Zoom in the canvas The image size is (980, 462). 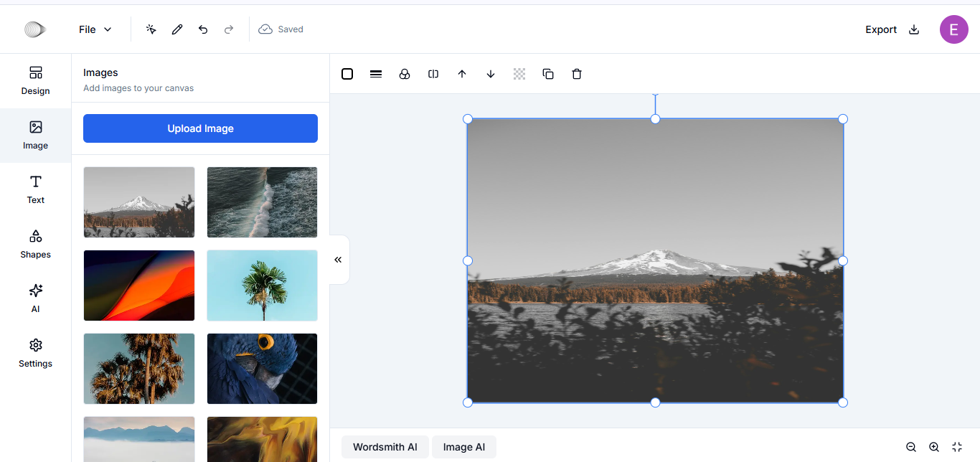pyautogui.click(x=934, y=447)
